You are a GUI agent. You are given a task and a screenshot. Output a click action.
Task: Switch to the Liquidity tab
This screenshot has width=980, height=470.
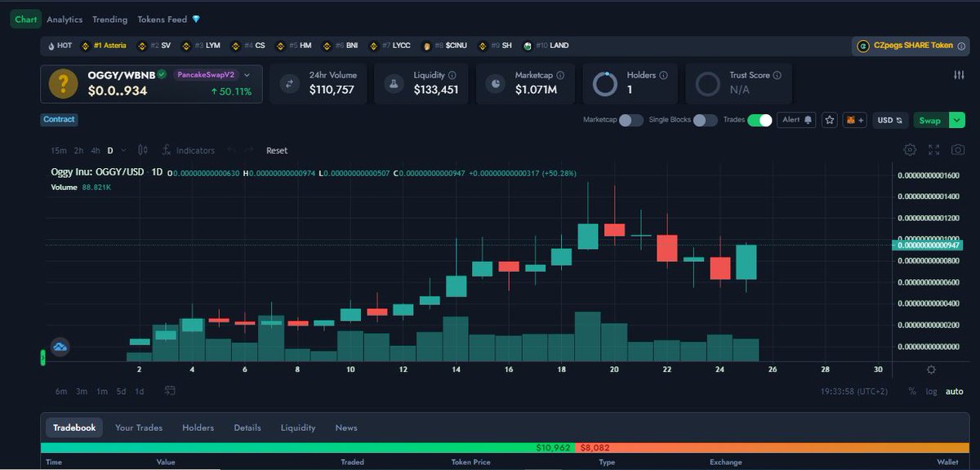pos(298,428)
